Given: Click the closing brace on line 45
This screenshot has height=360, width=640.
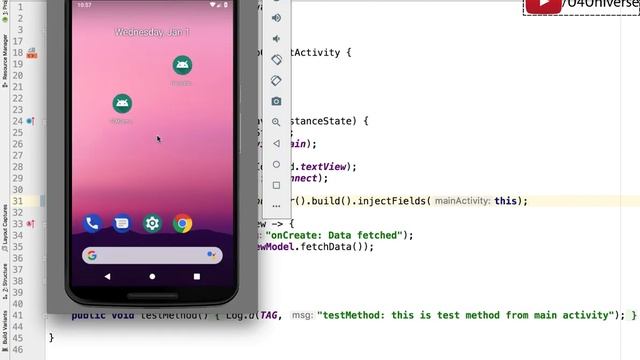Looking at the screenshot, I should [x=51, y=338].
